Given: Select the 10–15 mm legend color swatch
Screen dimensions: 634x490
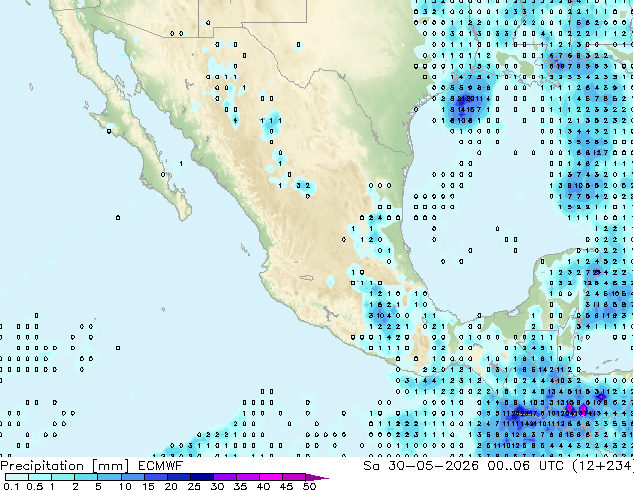Looking at the screenshot, I should pyautogui.click(x=132, y=477).
